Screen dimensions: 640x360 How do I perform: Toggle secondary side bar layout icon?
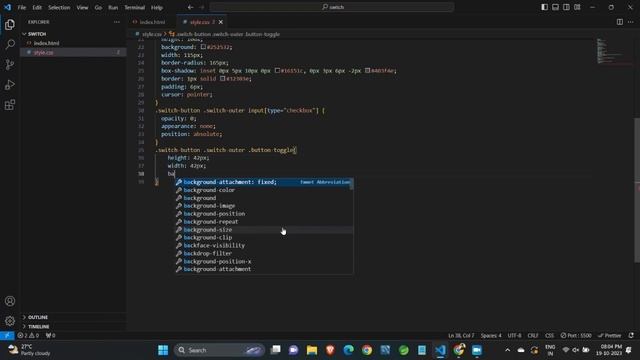[567, 7]
